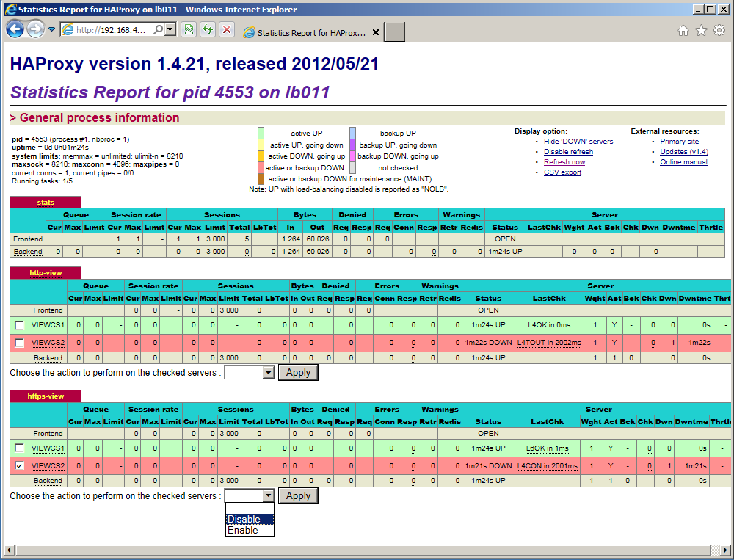Minimize the Internet Explorer window
The width and height of the screenshot is (734, 560).
[698, 9]
